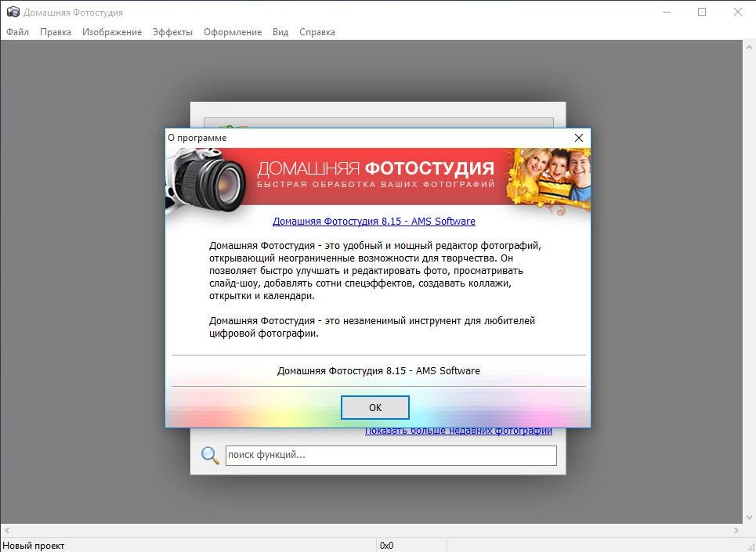756x552 pixels.
Task: Open the Файл menu
Action: [x=17, y=32]
